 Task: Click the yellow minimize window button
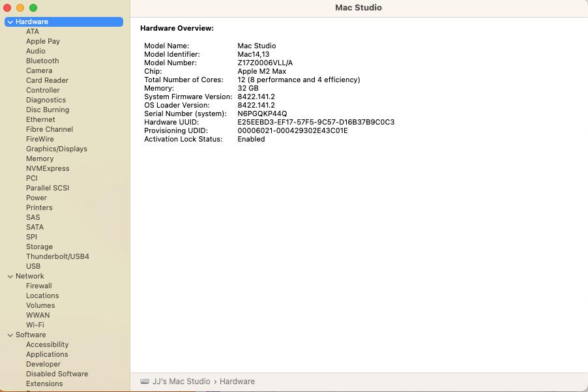click(x=20, y=8)
